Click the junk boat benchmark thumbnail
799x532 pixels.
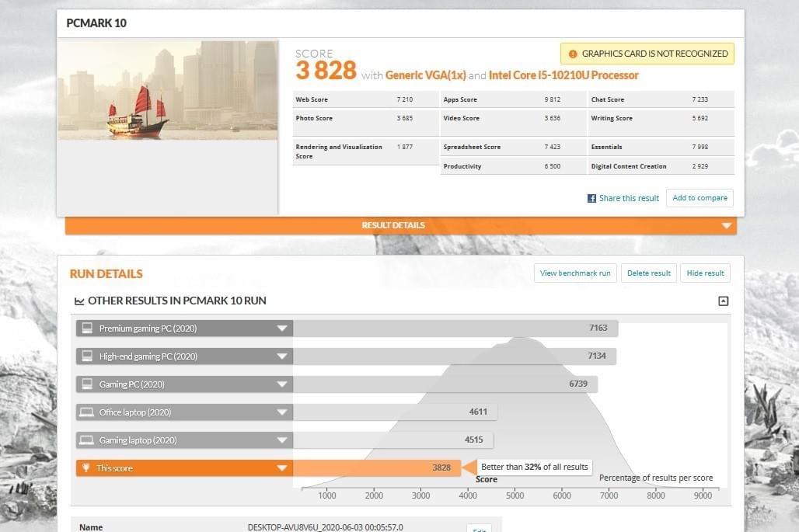pyautogui.click(x=168, y=90)
